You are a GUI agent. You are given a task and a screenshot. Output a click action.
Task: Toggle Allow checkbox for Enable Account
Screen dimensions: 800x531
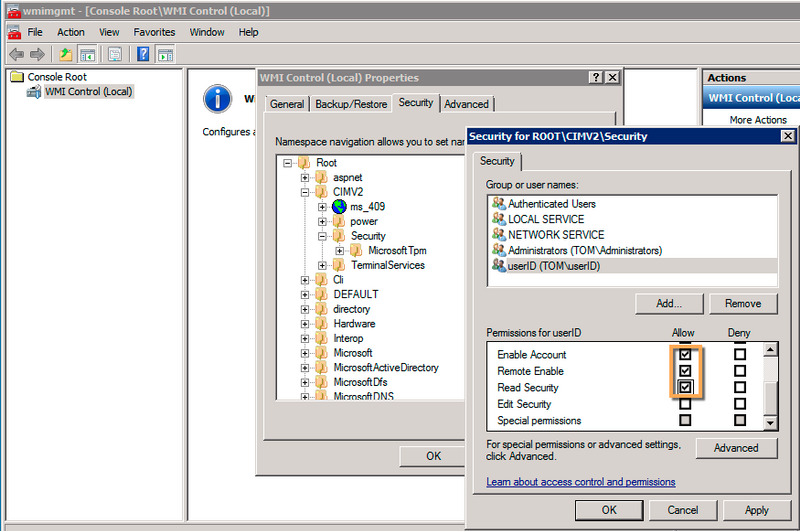coord(685,354)
